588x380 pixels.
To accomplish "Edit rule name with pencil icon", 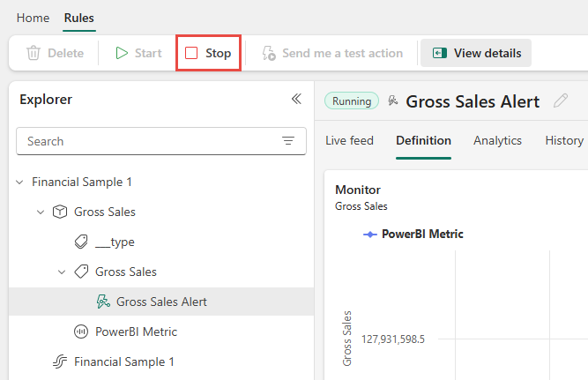I will [561, 101].
